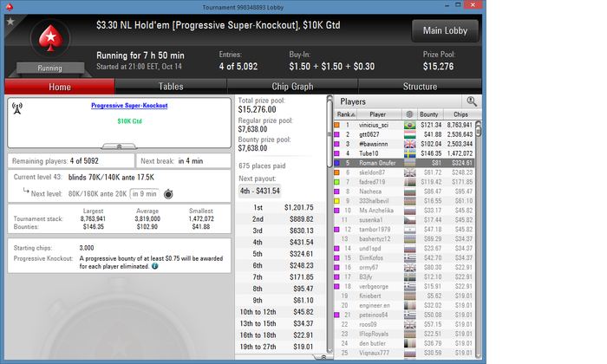Select player Roman Onufer row

tap(404, 163)
